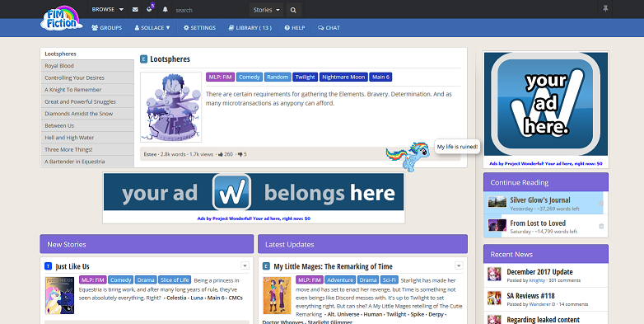This screenshot has height=324, width=644.
Task: Expand options arrow for Just Like Us
Action: (245, 265)
